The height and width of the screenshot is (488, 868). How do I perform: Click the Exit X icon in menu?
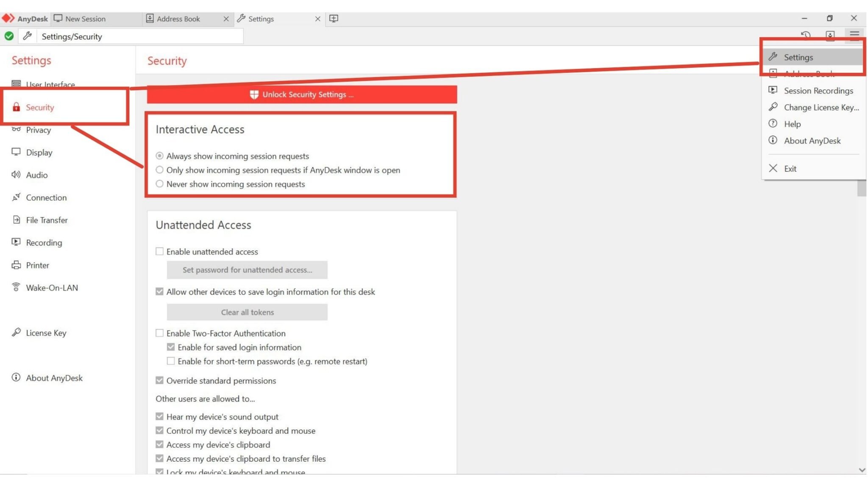pyautogui.click(x=773, y=168)
